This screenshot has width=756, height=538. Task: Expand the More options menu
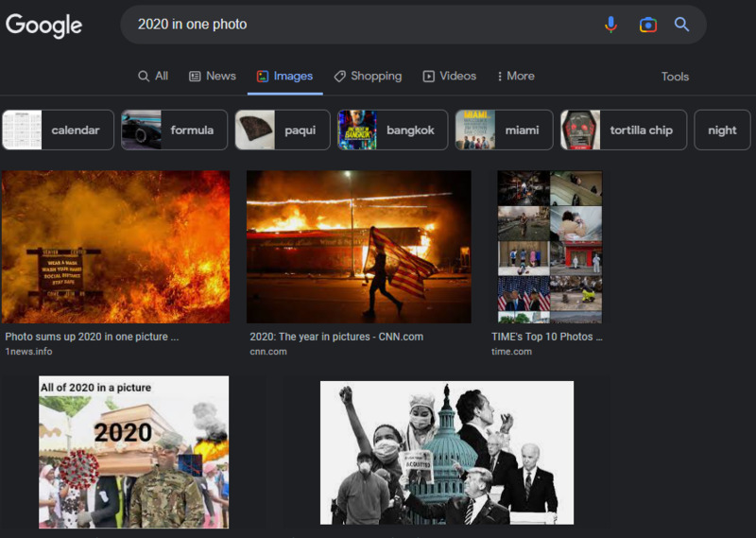[x=513, y=76]
